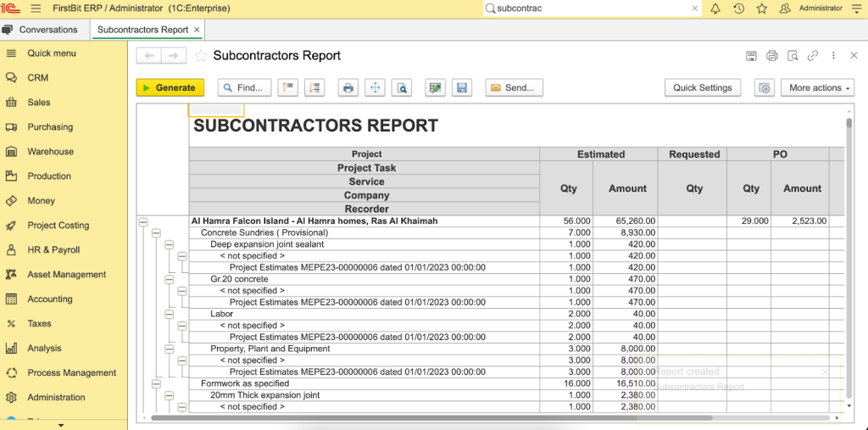Click the report settings gear icon

pyautogui.click(x=764, y=87)
